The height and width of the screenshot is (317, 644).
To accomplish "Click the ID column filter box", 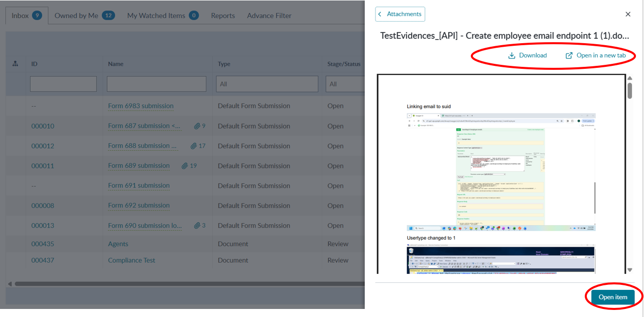I will coord(63,84).
